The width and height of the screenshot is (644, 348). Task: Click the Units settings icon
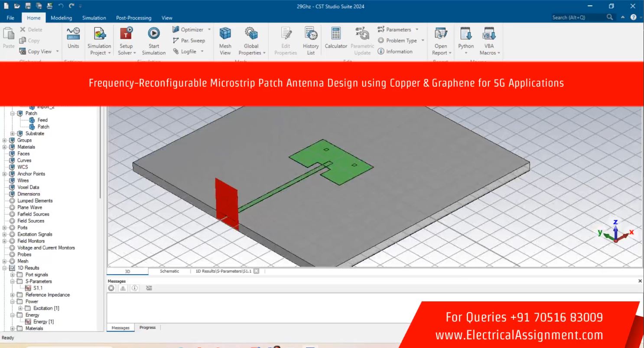point(73,34)
